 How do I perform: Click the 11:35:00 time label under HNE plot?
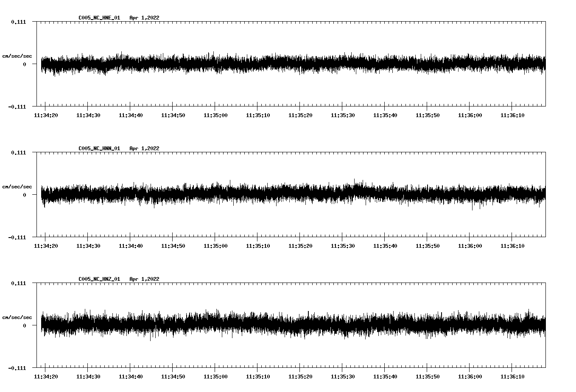(x=215, y=115)
